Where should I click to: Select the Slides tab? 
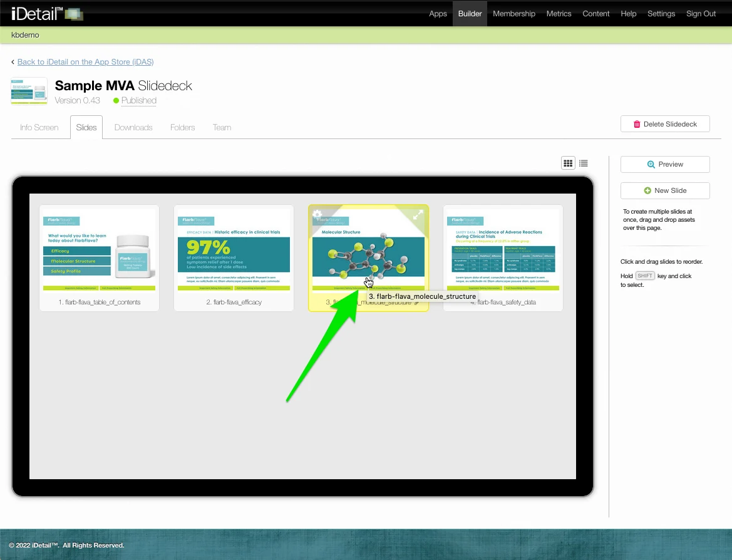click(86, 128)
